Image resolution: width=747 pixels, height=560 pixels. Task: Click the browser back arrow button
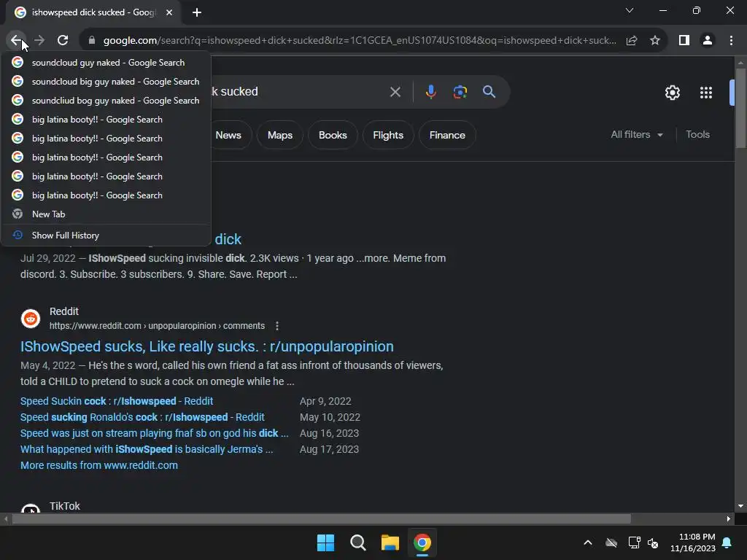tap(16, 41)
